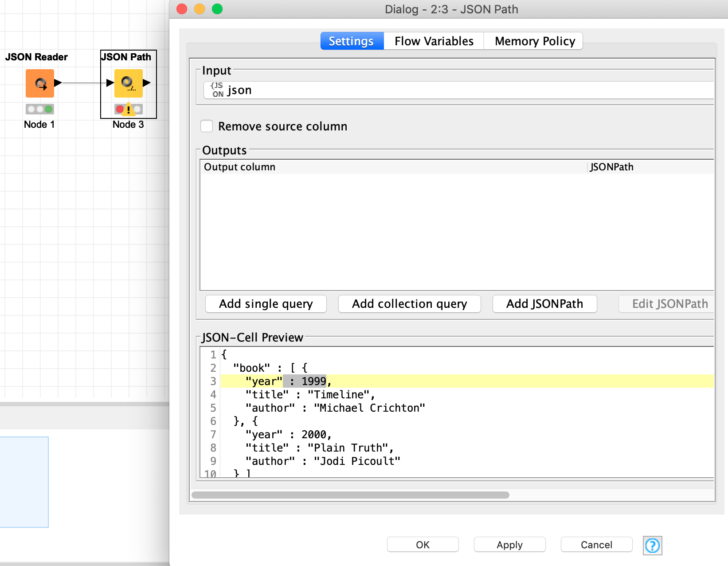Viewport: 728px width, 566px height.
Task: Click the JSON Path input port arrow
Action: (x=110, y=83)
